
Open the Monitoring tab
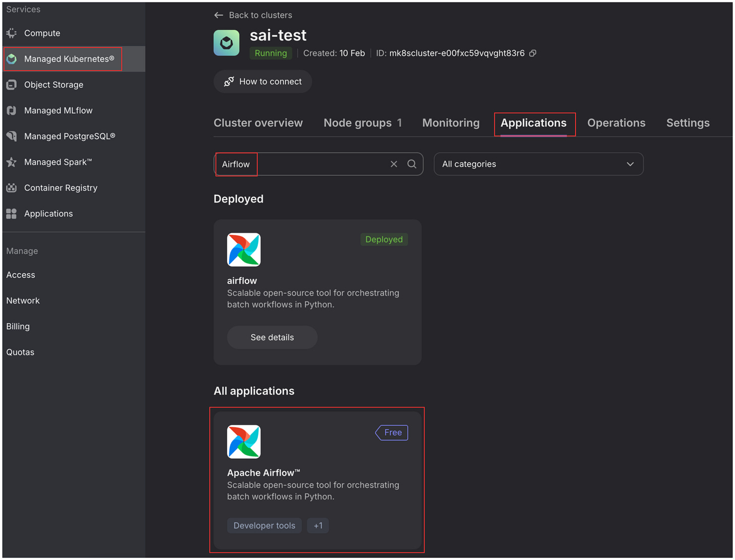pos(451,123)
